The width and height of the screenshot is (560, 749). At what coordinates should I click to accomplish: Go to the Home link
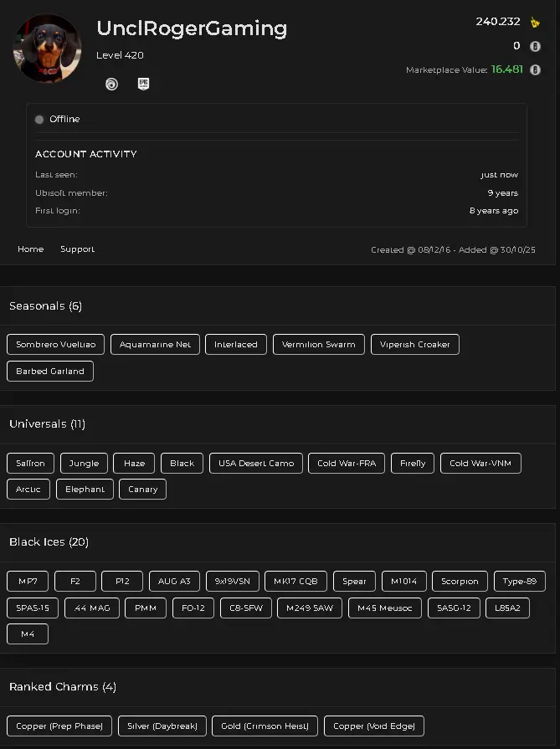click(x=31, y=249)
